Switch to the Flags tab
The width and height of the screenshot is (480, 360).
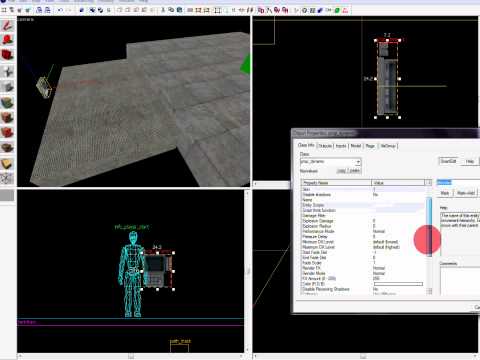370,146
